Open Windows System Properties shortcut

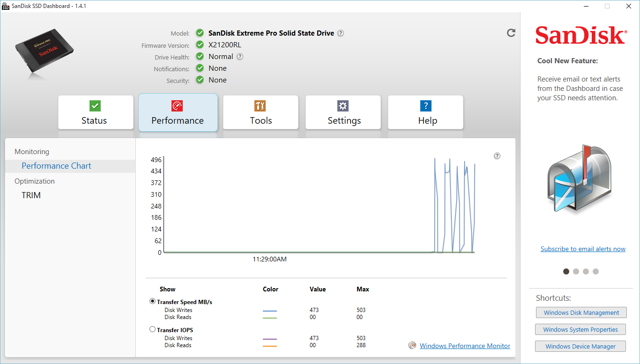coord(580,329)
